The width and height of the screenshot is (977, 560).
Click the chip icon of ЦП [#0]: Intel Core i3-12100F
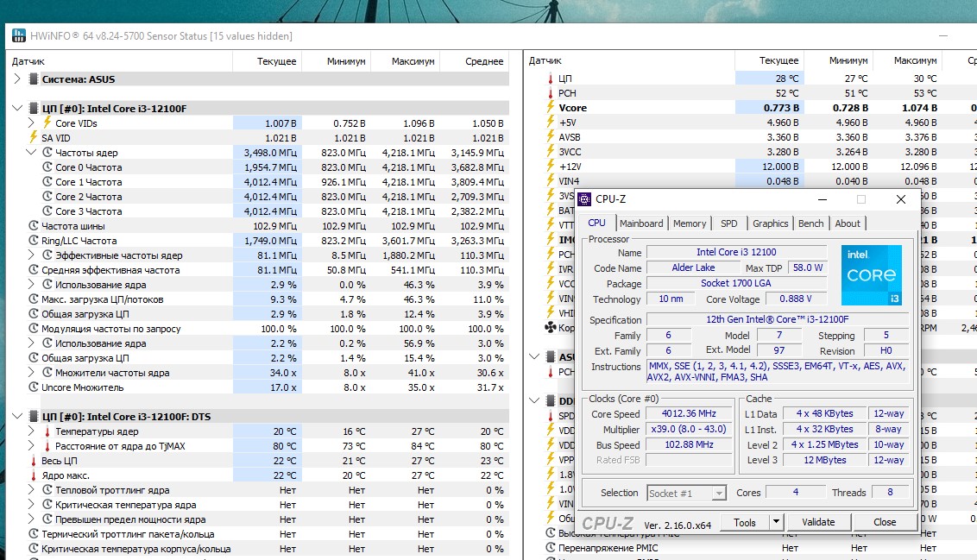tap(33, 109)
